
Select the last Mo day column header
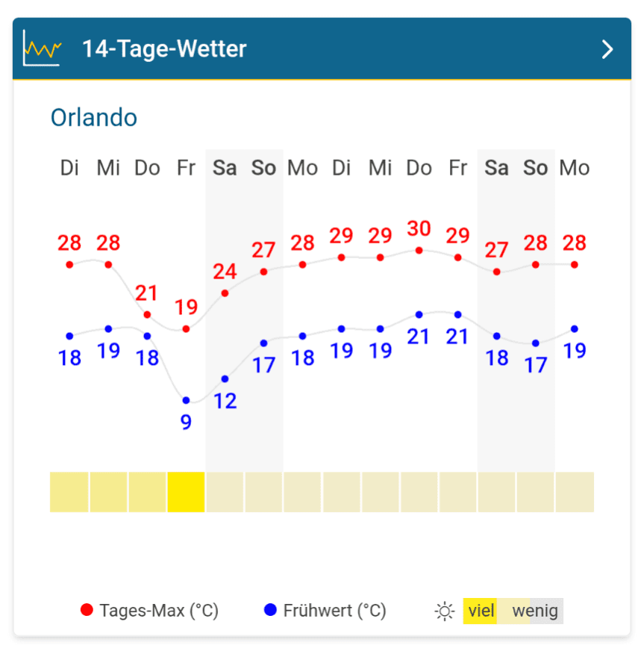(x=575, y=168)
